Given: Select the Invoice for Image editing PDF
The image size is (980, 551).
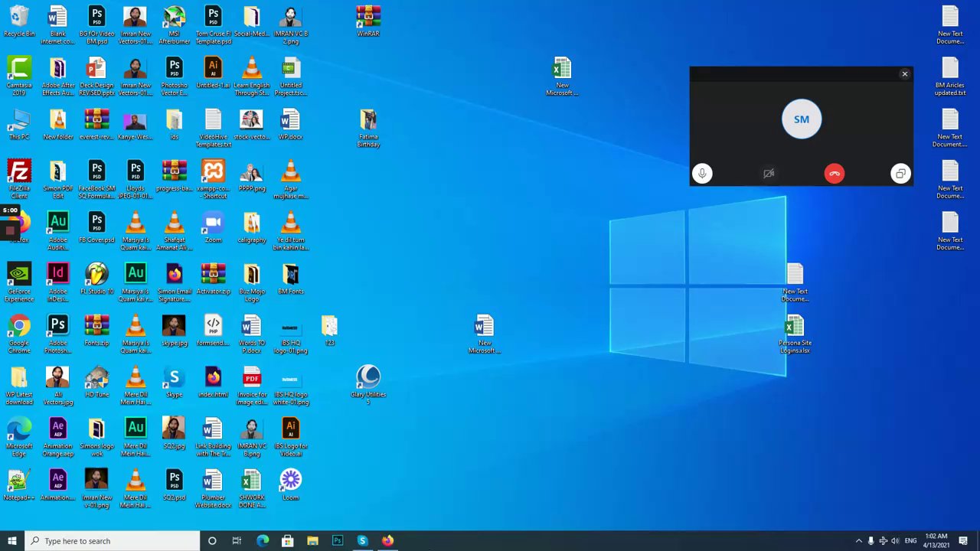Looking at the screenshot, I should pos(252,386).
